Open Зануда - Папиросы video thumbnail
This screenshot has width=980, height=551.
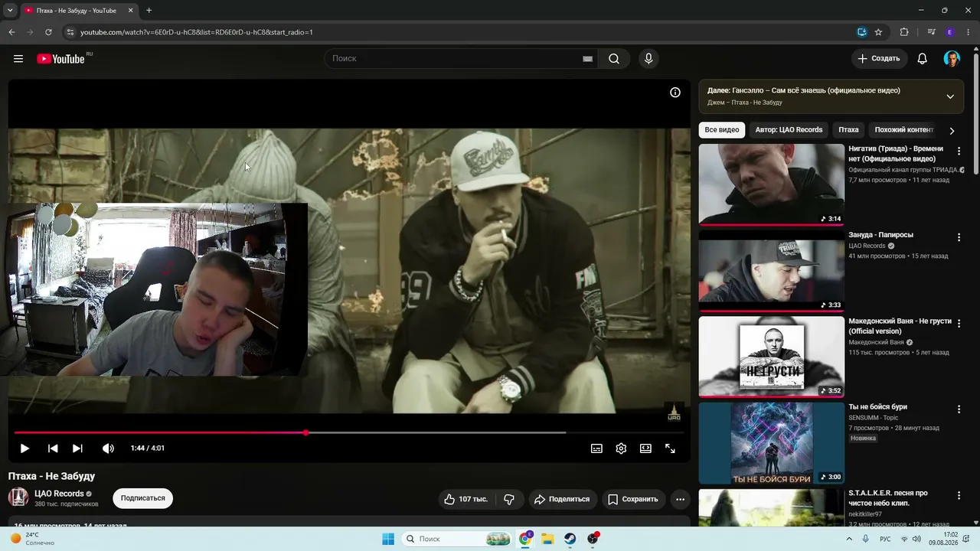click(x=772, y=271)
